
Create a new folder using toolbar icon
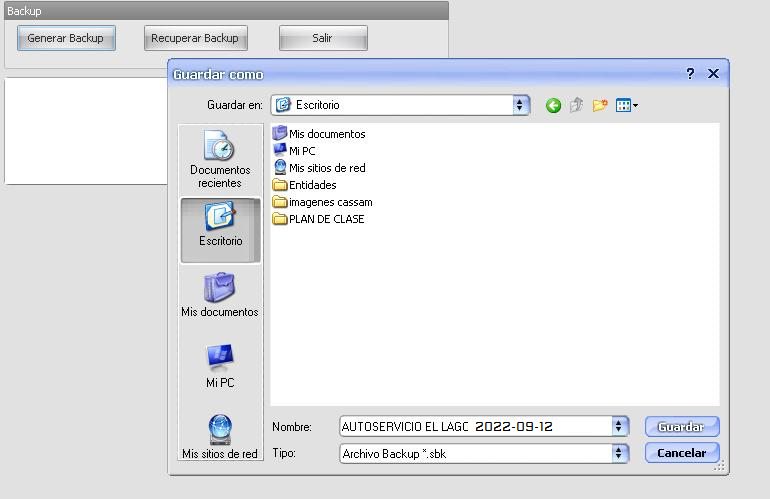point(600,105)
